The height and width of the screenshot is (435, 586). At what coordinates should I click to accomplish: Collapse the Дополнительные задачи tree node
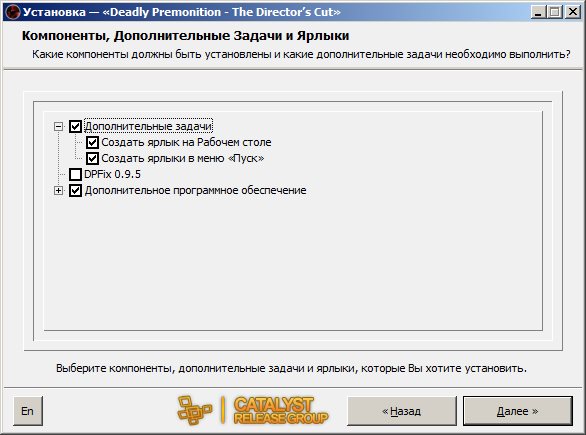click(58, 126)
